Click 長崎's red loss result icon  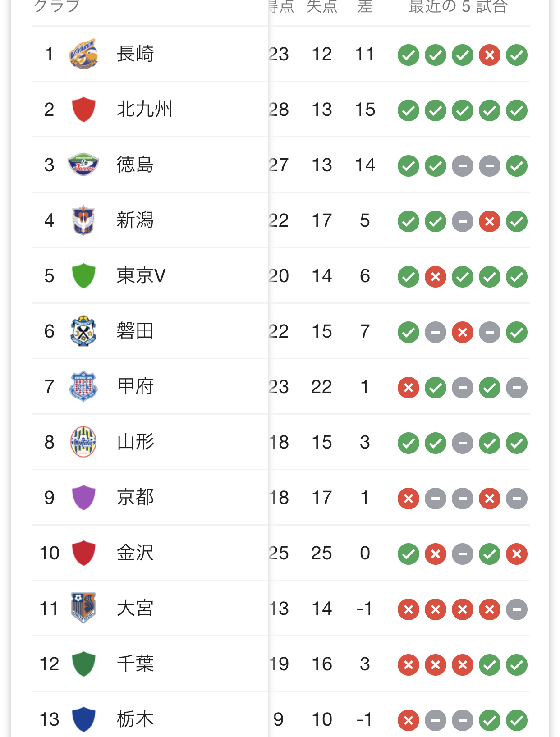click(x=490, y=55)
